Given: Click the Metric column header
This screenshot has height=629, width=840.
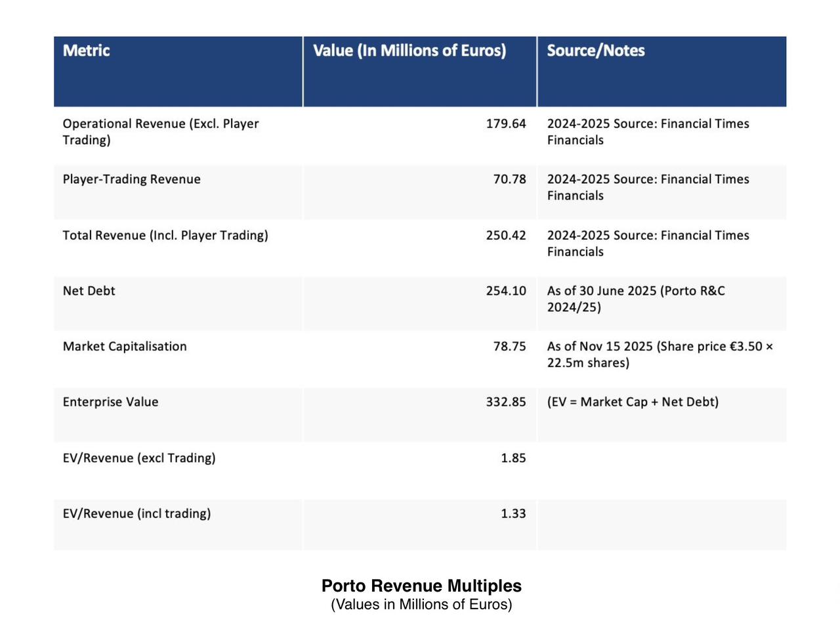Looking at the screenshot, I should (86, 51).
